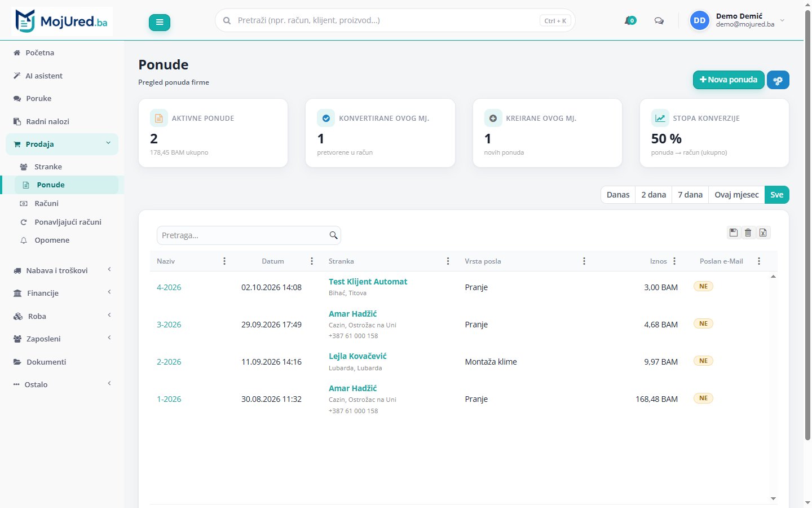The height and width of the screenshot is (508, 812).
Task: Open the Poslan e-Mail column options menu
Action: click(759, 261)
